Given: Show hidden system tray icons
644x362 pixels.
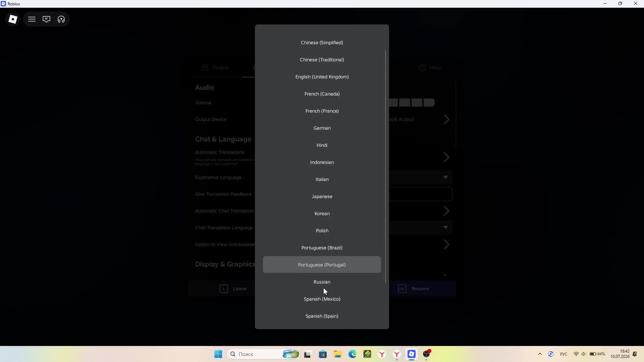Looking at the screenshot, I should tap(540, 354).
